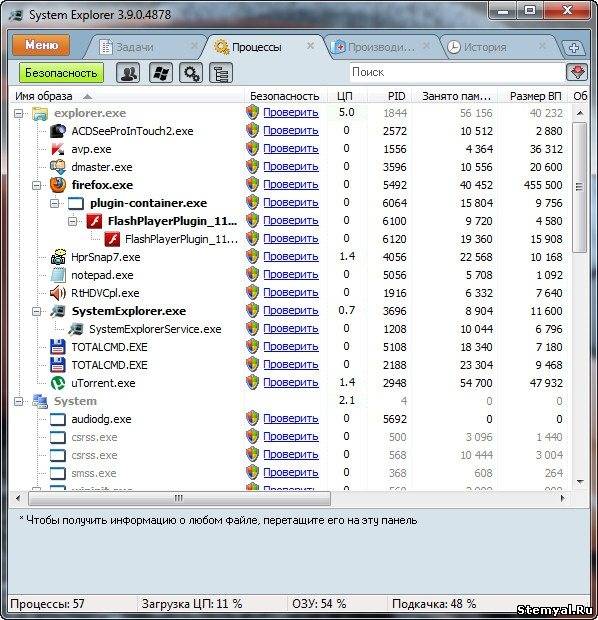Click the audiodg.exe window icon
The height and width of the screenshot is (620, 598).
(x=58, y=419)
